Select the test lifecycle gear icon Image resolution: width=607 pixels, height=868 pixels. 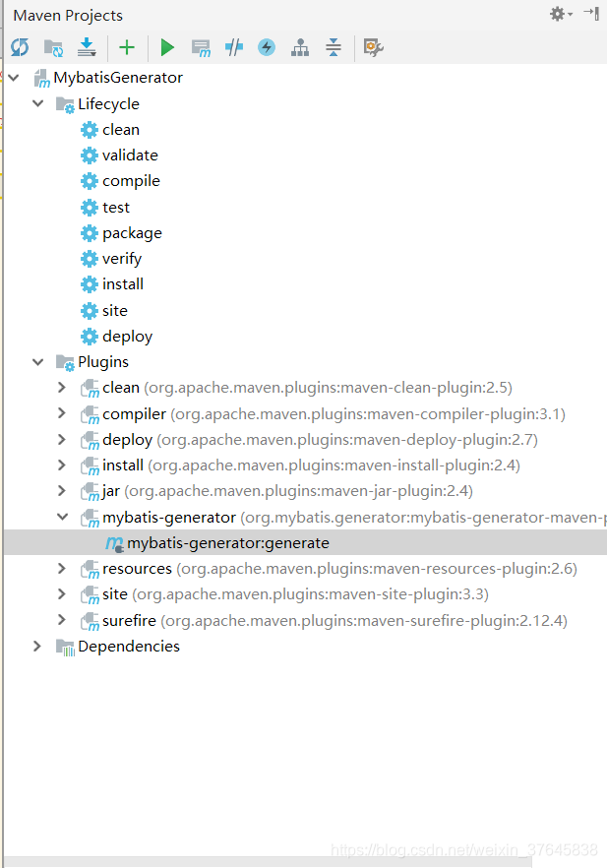[90, 208]
